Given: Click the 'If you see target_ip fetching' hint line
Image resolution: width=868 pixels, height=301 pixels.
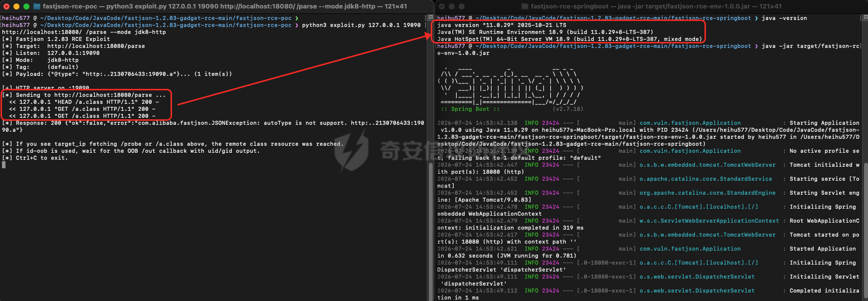Looking at the screenshot, I should [173, 144].
